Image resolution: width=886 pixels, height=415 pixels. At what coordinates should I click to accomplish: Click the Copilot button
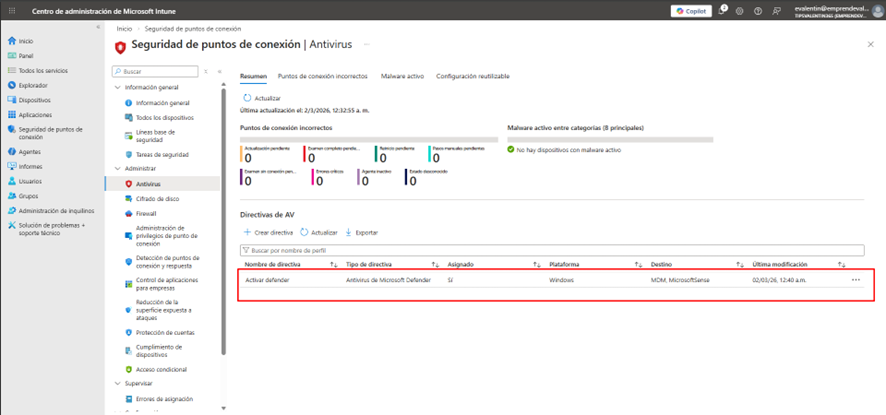(x=691, y=11)
